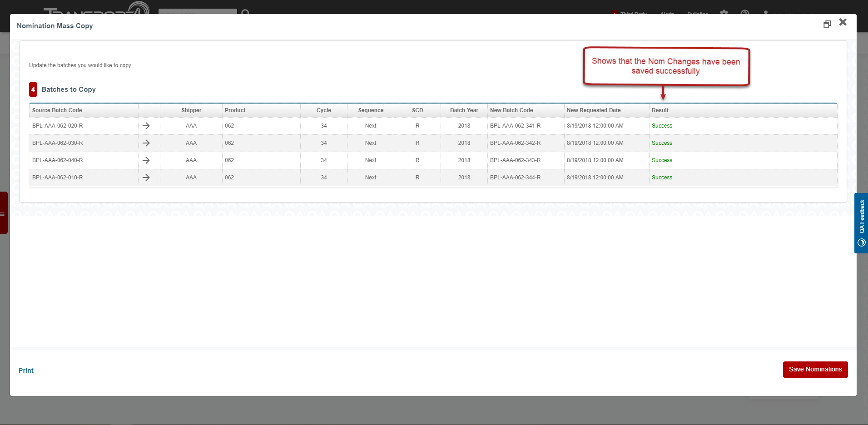The width and height of the screenshot is (868, 425).
Task: Click the arrow icon for BPL-AAA-062-030-R row
Action: click(x=146, y=143)
